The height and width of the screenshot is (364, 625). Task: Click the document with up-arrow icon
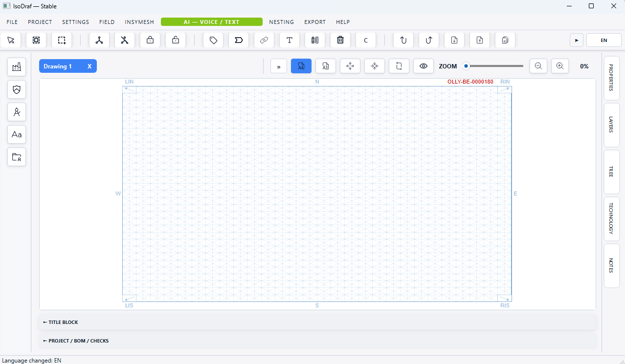click(x=480, y=40)
